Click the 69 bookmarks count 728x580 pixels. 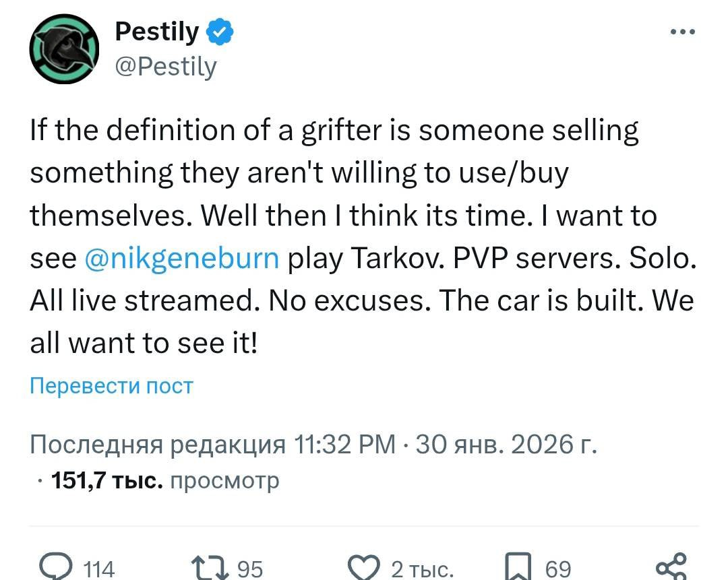click(558, 569)
